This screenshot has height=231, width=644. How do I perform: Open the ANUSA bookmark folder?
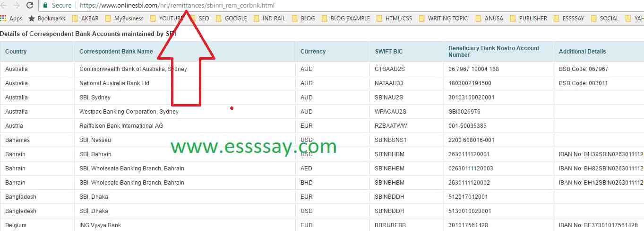[x=489, y=18]
